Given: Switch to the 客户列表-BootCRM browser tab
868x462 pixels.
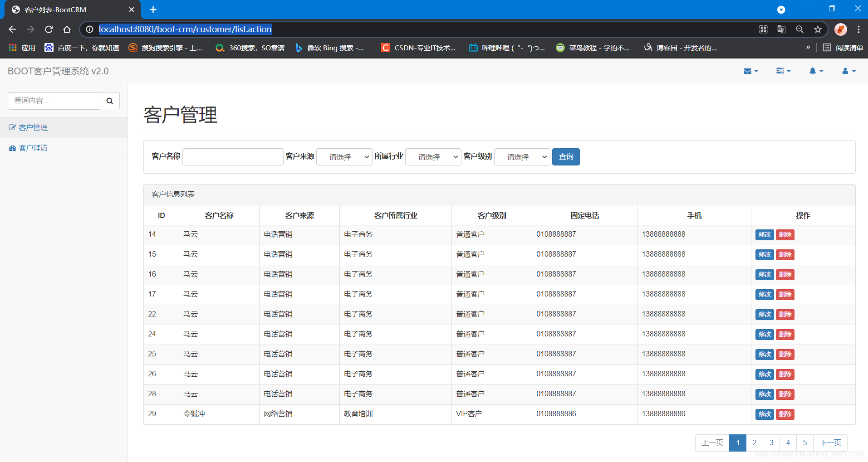Looking at the screenshot, I should (73, 10).
